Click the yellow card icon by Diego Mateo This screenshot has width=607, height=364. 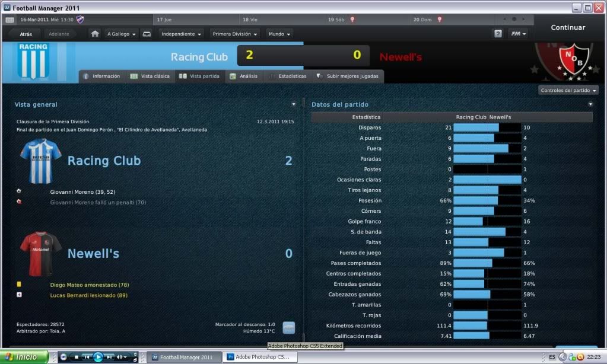pyautogui.click(x=19, y=285)
